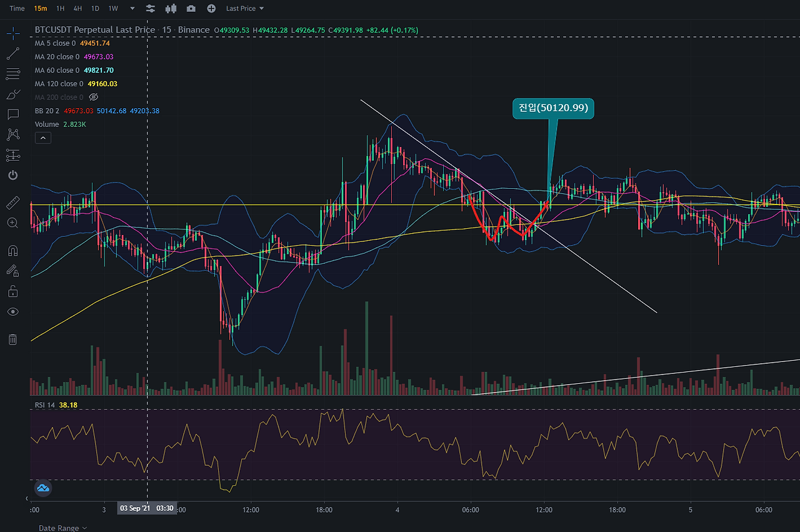Image resolution: width=800 pixels, height=532 pixels.
Task: Open the chart indicator settings icon
Action: (x=151, y=9)
